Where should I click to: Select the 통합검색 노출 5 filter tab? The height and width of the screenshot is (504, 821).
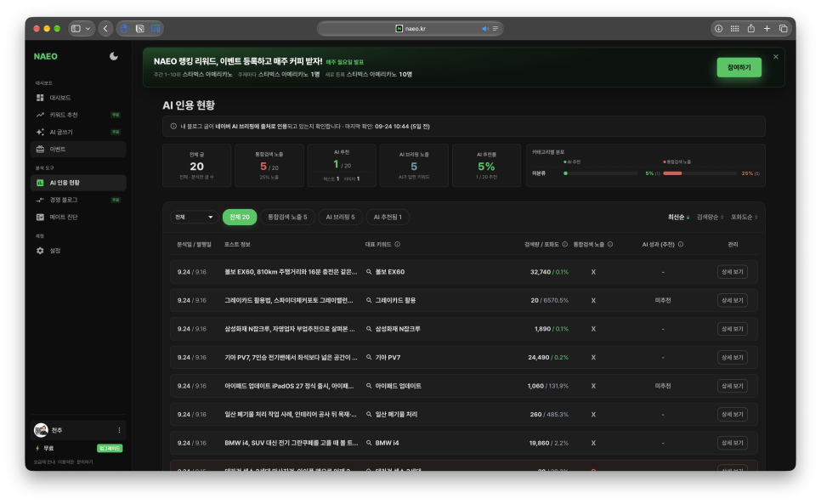coord(287,218)
